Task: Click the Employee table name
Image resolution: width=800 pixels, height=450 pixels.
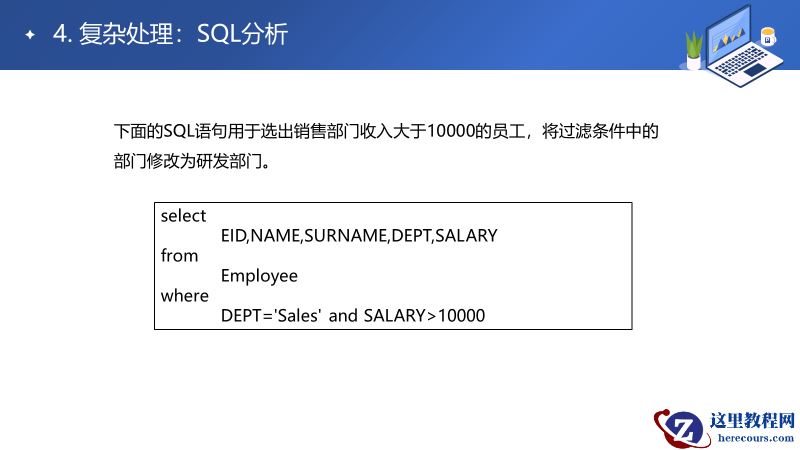Action: [x=259, y=276]
